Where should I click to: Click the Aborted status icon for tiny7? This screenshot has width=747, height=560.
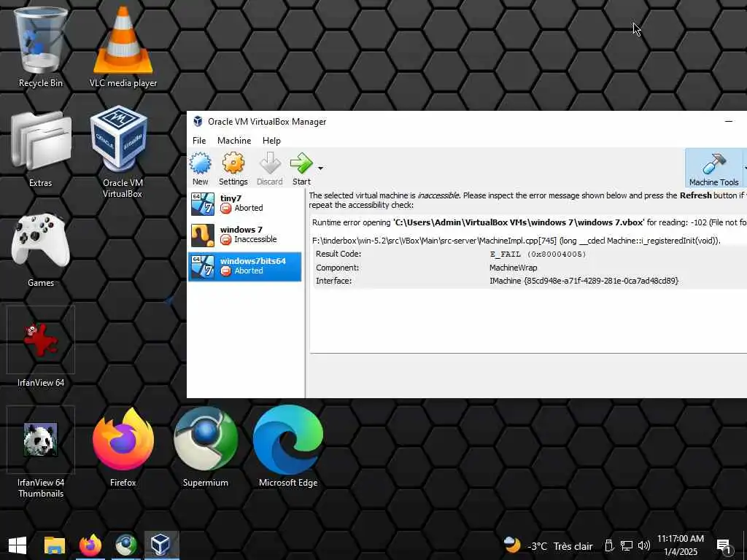226,208
